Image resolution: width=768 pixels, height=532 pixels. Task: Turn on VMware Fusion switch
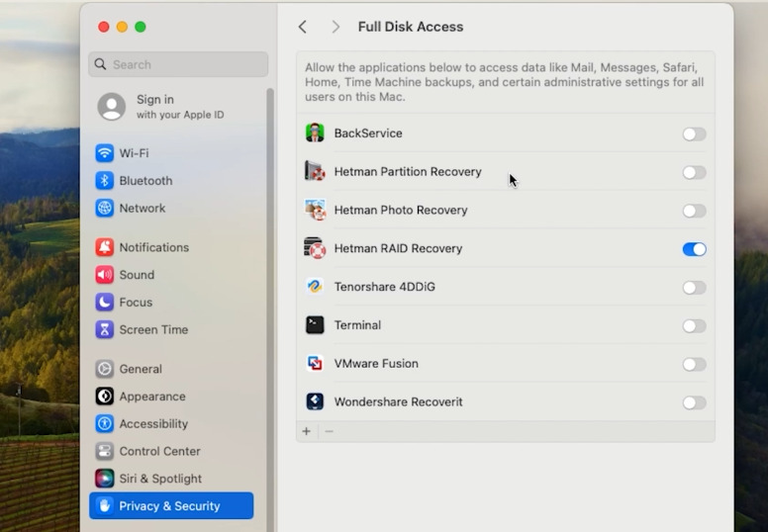(x=694, y=364)
